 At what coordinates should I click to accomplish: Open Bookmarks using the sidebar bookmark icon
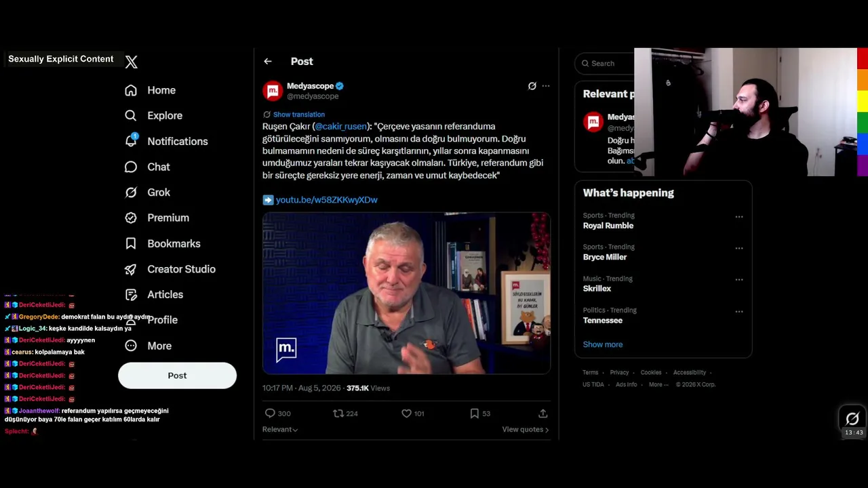click(x=131, y=243)
